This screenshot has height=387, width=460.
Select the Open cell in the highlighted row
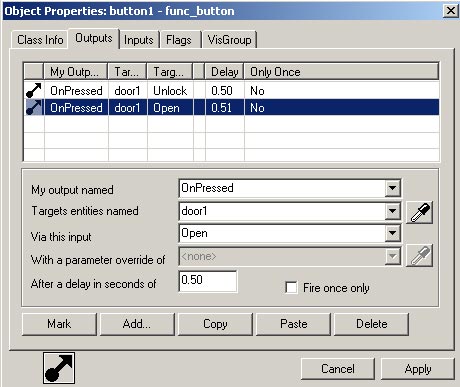tap(170, 108)
